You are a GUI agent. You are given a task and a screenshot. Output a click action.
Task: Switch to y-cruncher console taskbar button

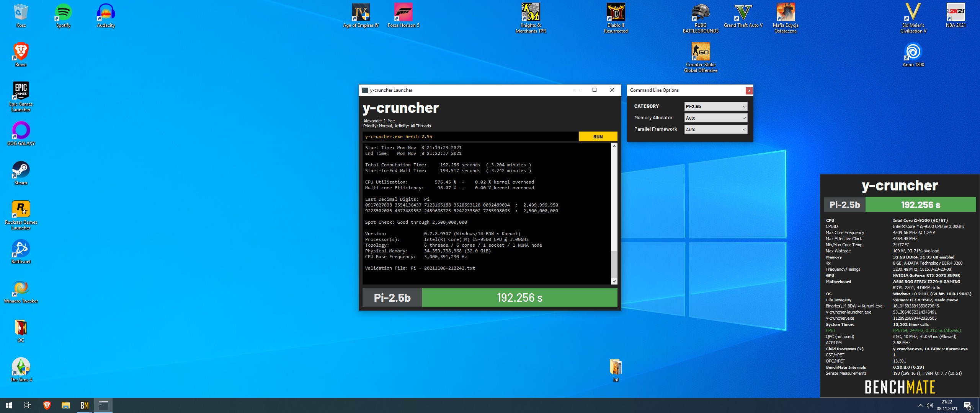tap(103, 405)
